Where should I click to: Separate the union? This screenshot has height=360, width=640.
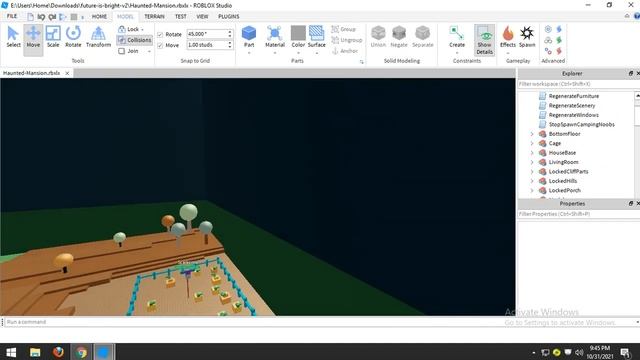422,37
